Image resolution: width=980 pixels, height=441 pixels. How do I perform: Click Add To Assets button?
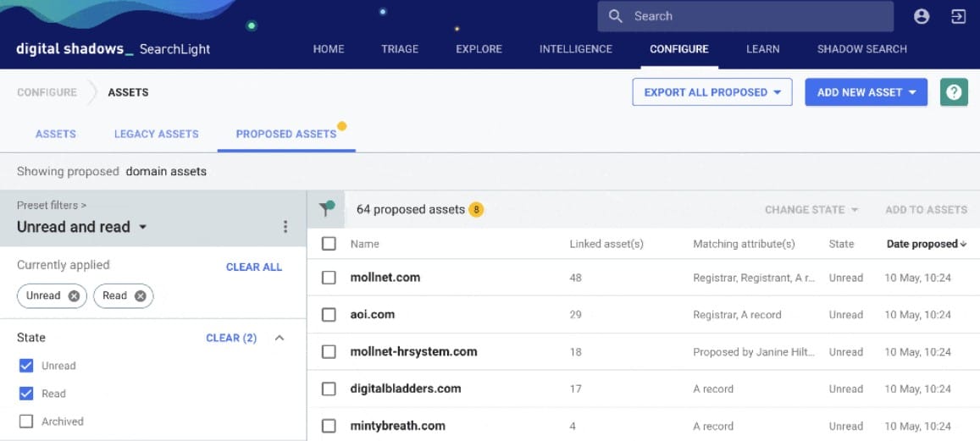click(x=927, y=210)
